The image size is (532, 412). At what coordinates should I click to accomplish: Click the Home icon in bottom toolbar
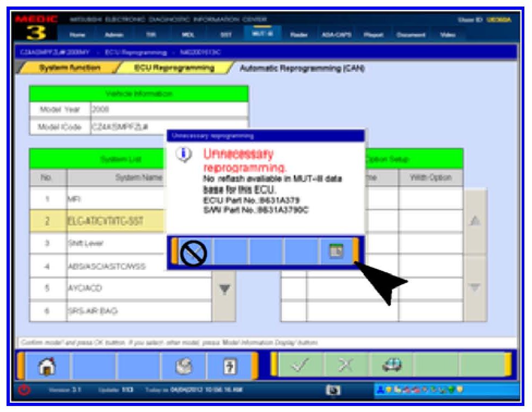pyautogui.click(x=45, y=365)
